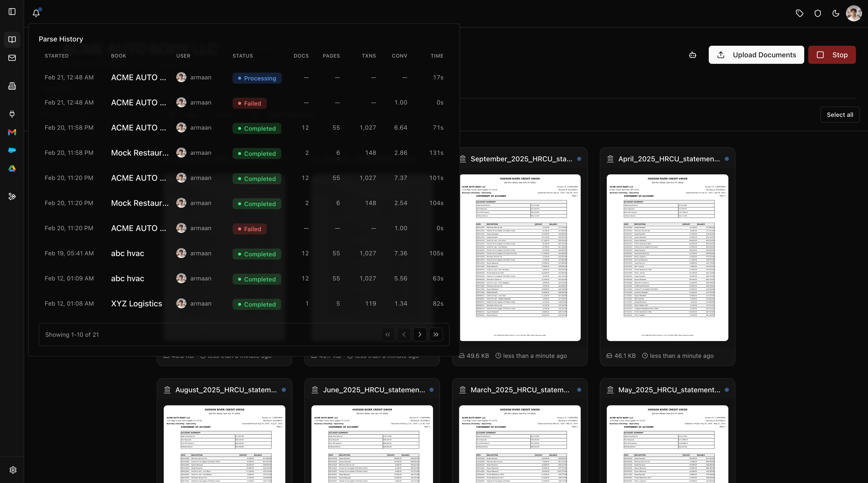868x483 pixels.
Task: Jump to the last page of Parse History
Action: pyautogui.click(x=436, y=334)
